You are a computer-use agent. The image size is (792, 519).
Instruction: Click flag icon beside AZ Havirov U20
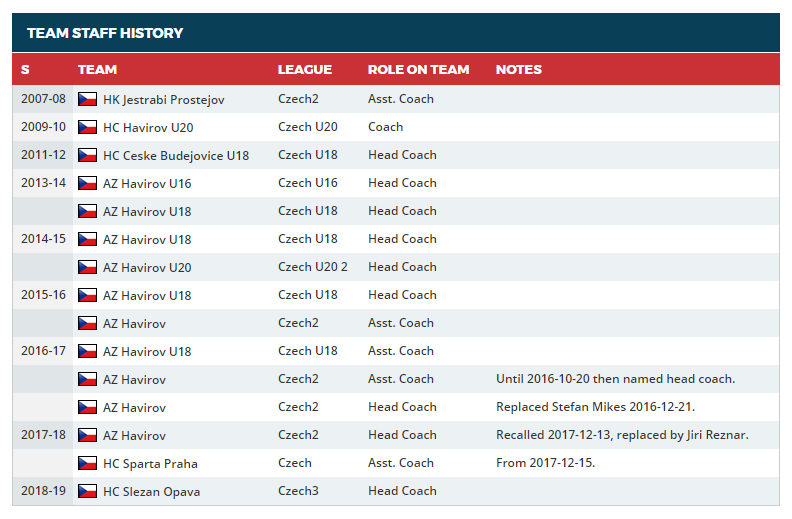(87, 267)
